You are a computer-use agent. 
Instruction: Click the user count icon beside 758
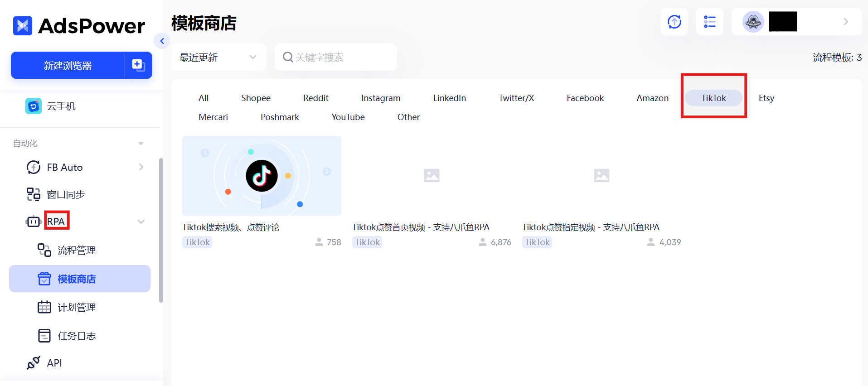(x=319, y=242)
